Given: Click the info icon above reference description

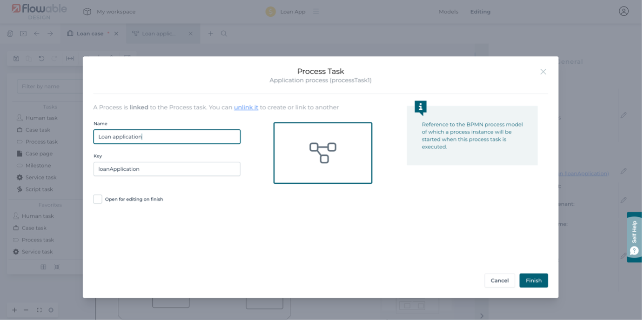Looking at the screenshot, I should coord(420,107).
